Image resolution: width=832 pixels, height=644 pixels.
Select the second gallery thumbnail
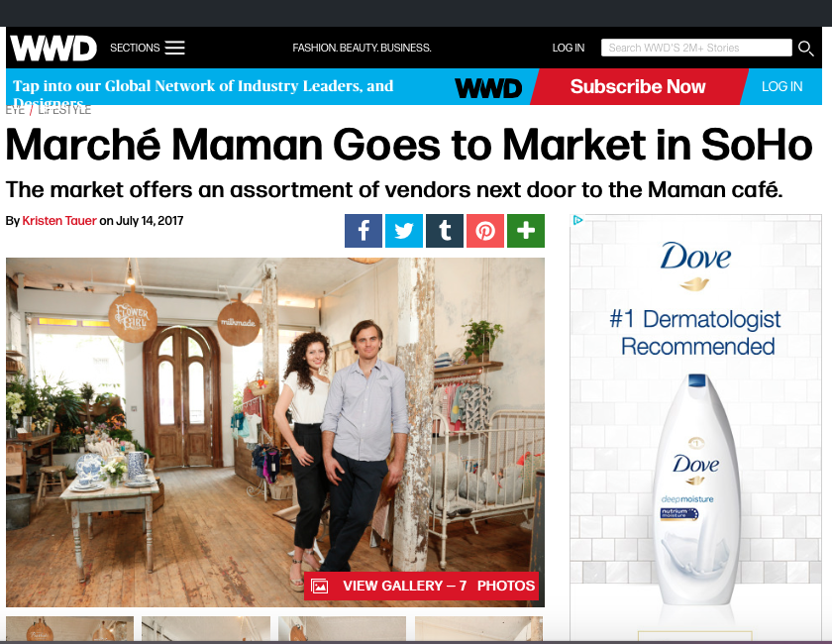pos(206,628)
